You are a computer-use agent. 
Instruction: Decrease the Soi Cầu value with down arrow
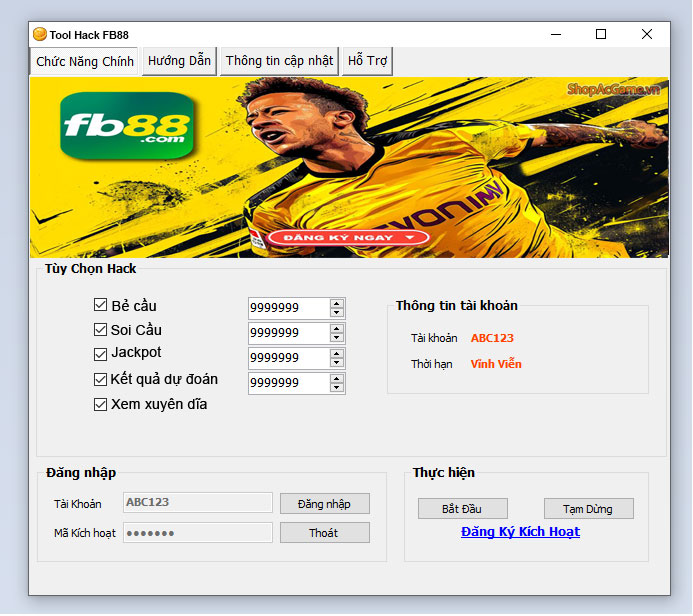click(337, 338)
